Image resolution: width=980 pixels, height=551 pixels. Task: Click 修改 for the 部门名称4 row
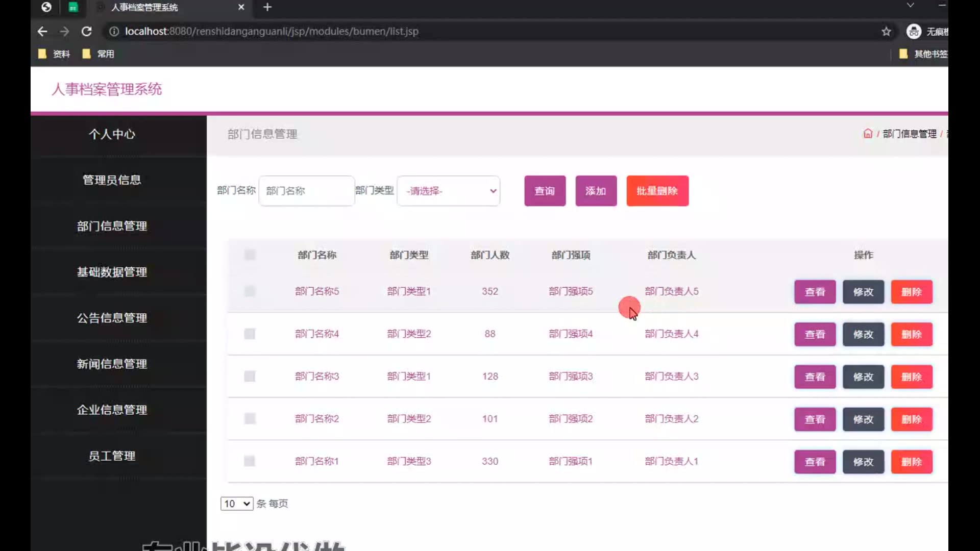click(863, 334)
